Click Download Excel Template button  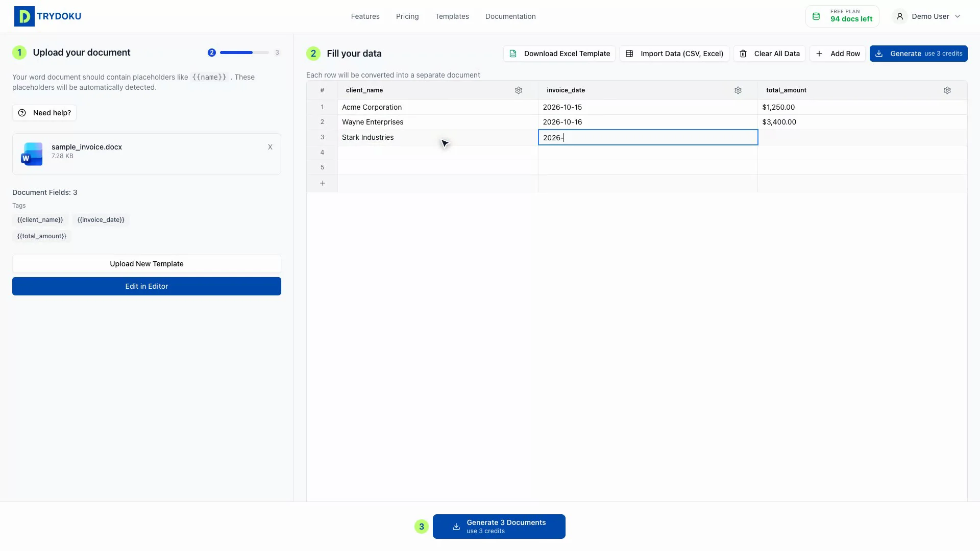click(559, 54)
